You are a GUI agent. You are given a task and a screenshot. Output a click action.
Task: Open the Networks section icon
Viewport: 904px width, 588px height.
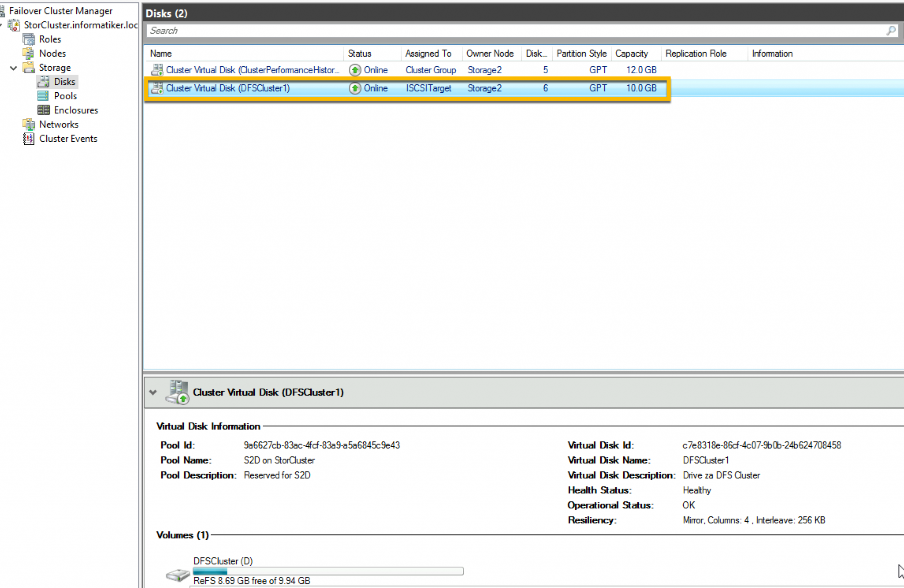pos(29,124)
